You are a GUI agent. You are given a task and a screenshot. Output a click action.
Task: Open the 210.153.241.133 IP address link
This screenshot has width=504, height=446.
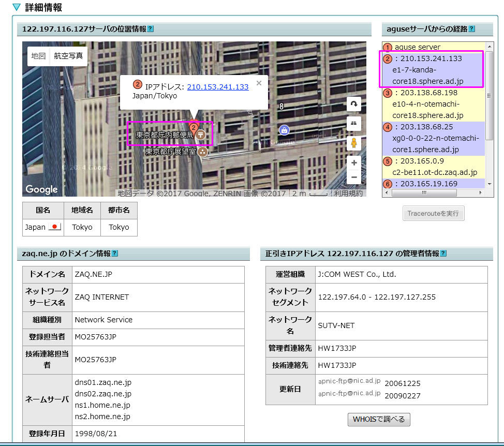[x=218, y=87]
